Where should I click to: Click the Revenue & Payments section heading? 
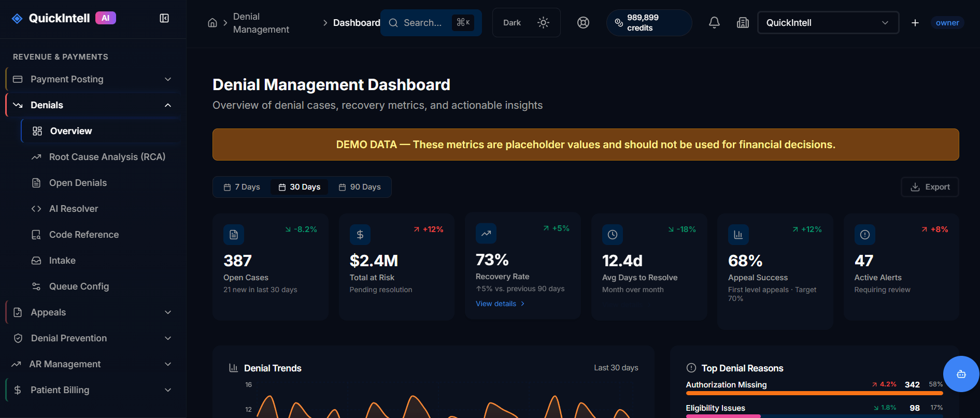61,57
